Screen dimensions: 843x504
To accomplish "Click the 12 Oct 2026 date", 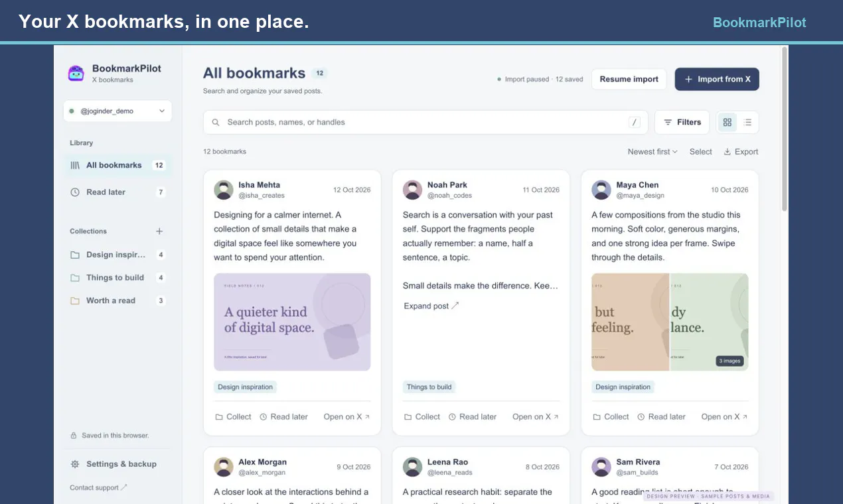I will click(x=352, y=190).
